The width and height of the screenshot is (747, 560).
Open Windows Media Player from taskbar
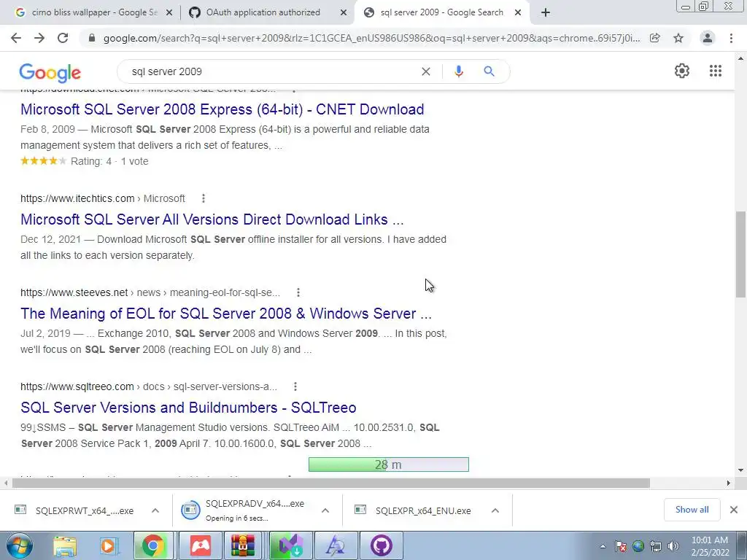[x=108, y=545]
